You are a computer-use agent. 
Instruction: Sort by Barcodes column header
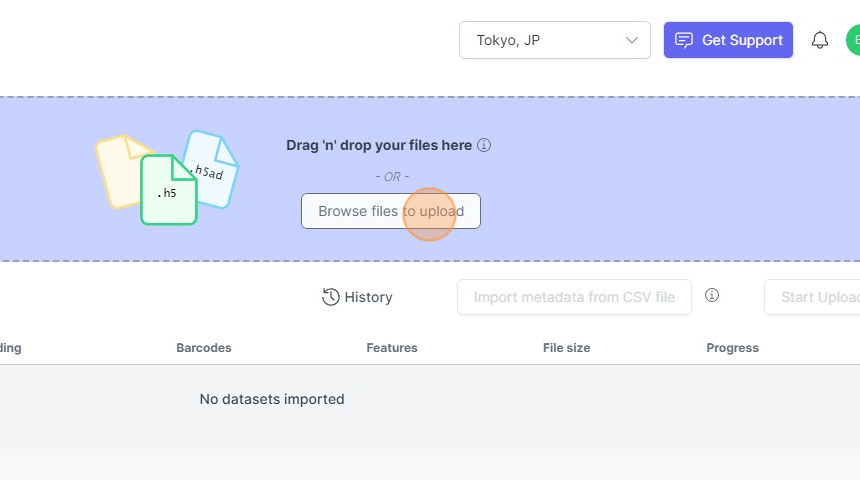tap(204, 348)
